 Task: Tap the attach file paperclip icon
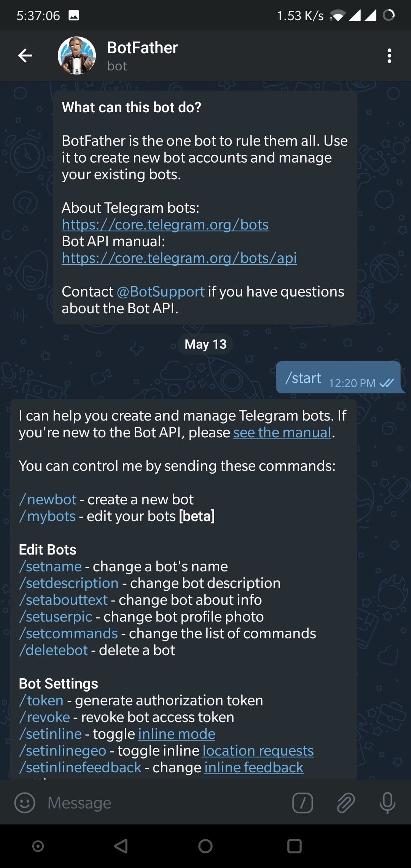(346, 803)
